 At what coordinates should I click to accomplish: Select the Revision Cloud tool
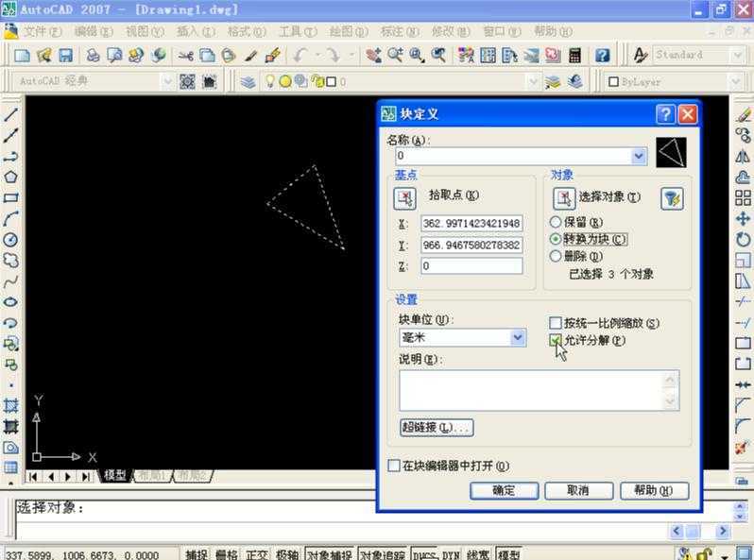(10, 260)
